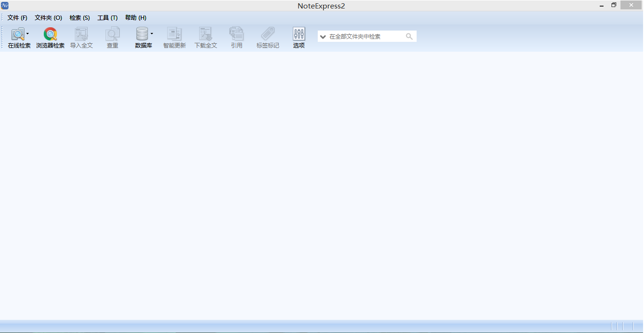644x333 pixels.
Task: Expand the 在线检索 dropdown arrow
Action: 28,34
